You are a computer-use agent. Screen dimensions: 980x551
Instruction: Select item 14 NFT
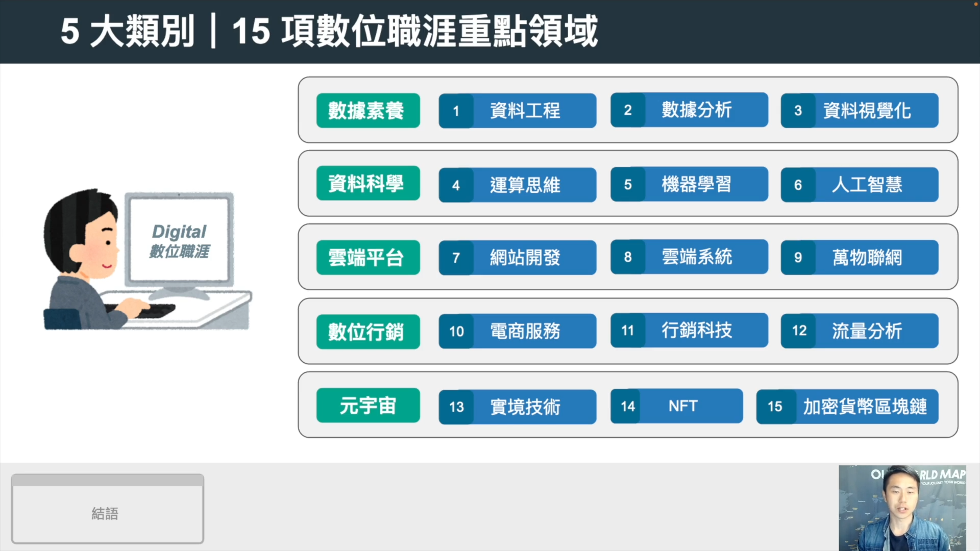point(677,406)
